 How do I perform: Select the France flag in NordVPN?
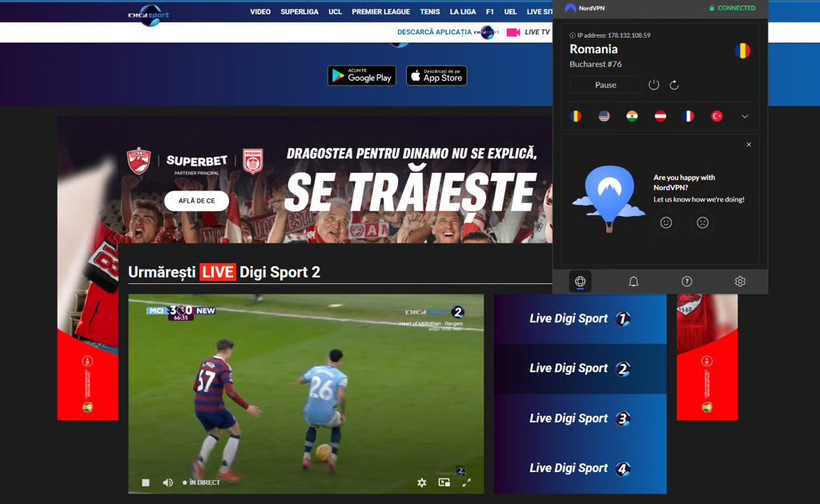(689, 116)
